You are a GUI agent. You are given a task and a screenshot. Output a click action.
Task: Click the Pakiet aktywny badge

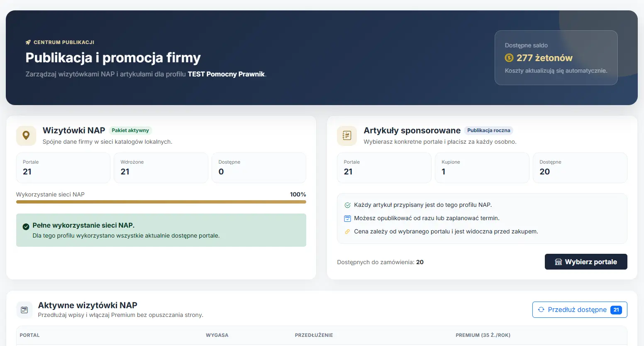(x=130, y=130)
